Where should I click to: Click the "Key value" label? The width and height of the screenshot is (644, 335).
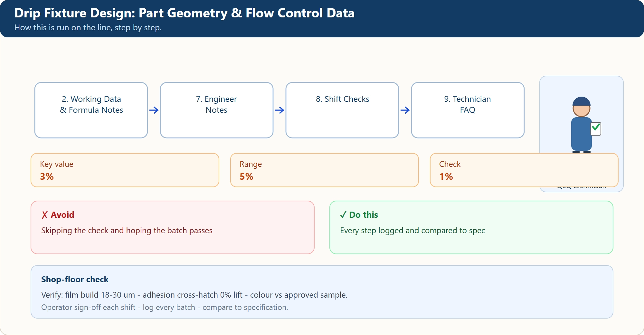[x=57, y=164]
